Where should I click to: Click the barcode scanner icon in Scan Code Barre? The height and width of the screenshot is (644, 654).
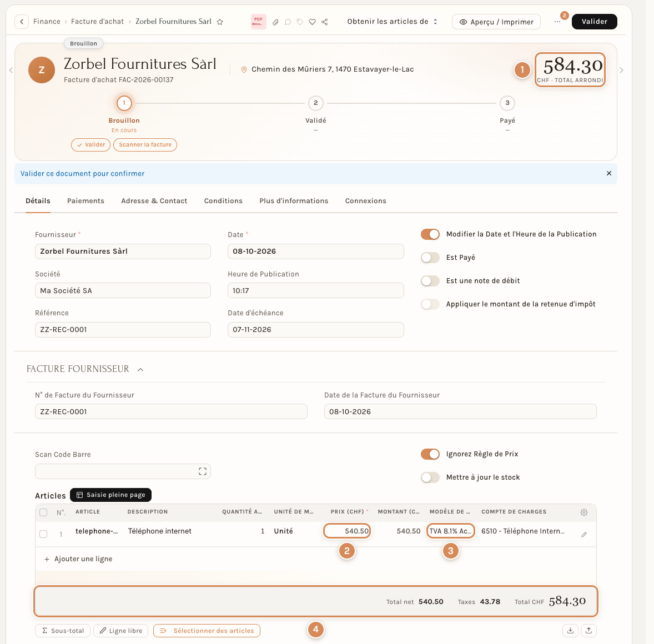point(203,471)
